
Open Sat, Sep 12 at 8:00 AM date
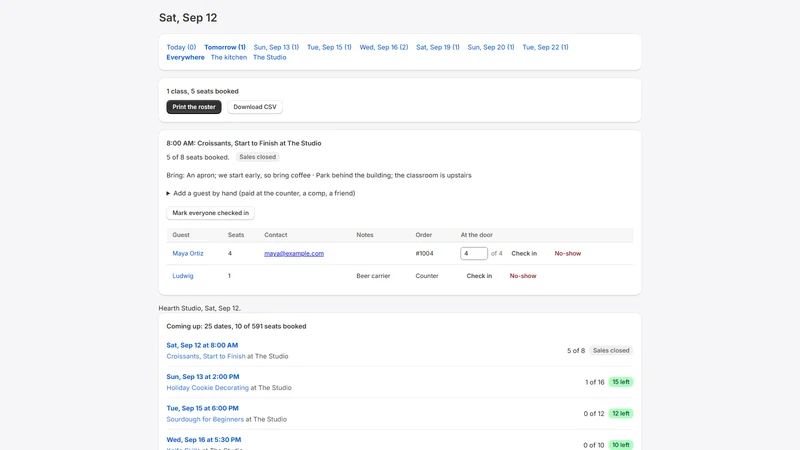[x=202, y=345]
